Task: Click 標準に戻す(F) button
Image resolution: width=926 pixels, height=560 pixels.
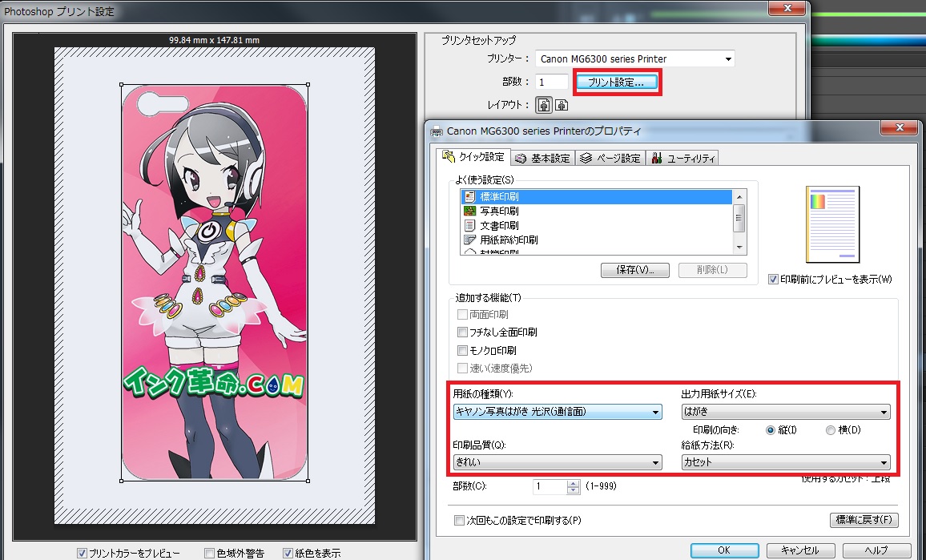Action: coord(864,520)
